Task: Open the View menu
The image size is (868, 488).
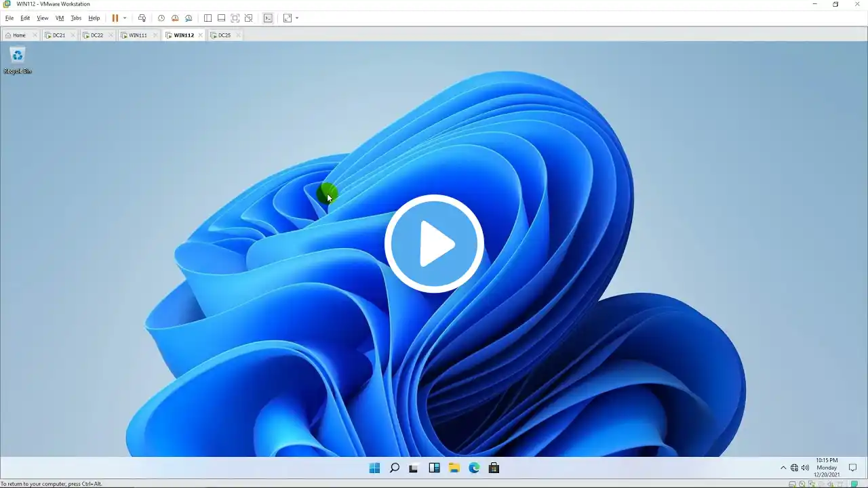Action: [x=43, y=18]
